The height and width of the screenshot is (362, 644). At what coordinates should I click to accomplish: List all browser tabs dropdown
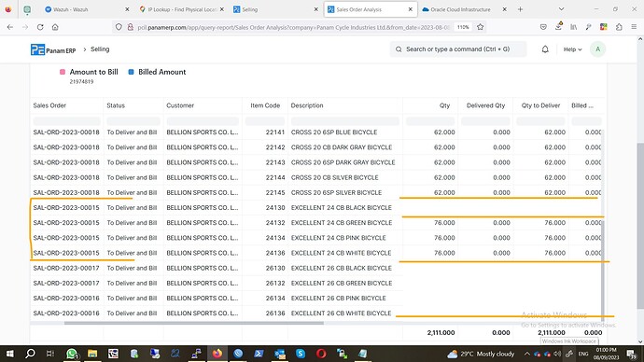pyautogui.click(x=561, y=9)
